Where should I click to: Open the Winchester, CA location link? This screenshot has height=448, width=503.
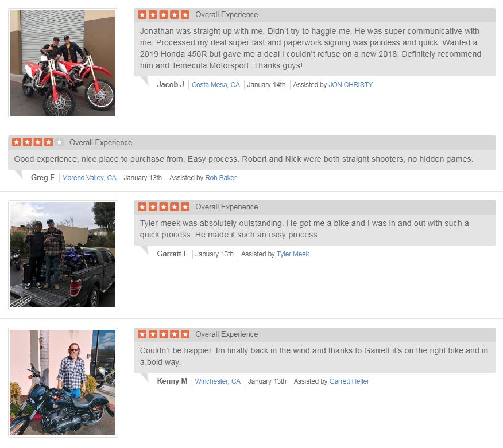[218, 381]
